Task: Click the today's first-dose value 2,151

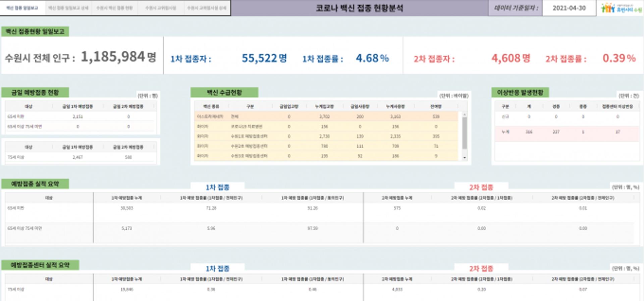Action: (77, 116)
